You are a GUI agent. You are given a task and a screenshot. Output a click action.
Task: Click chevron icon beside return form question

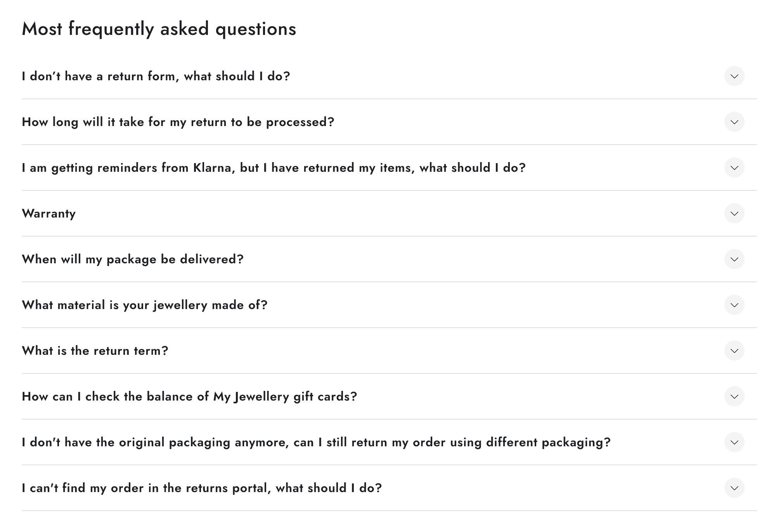pos(734,76)
